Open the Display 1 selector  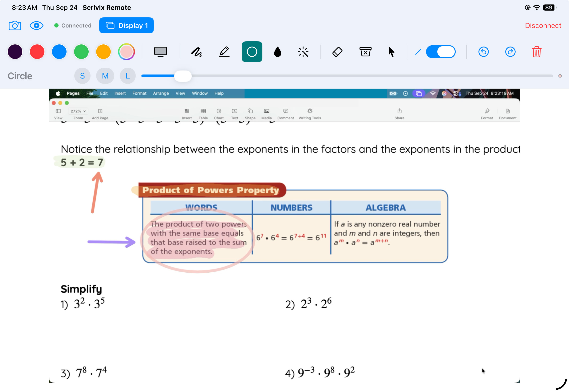tap(126, 25)
